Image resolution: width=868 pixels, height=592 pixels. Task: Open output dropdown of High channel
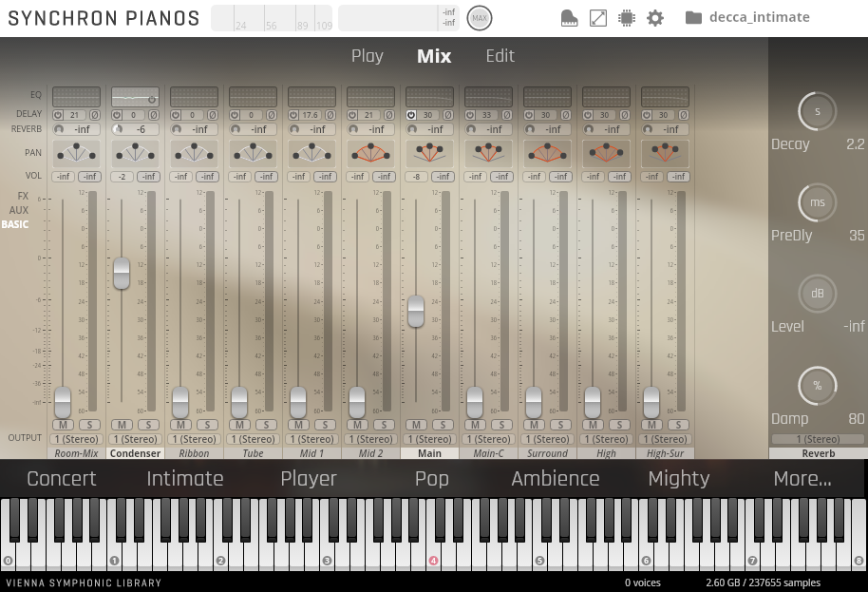pyautogui.click(x=606, y=439)
